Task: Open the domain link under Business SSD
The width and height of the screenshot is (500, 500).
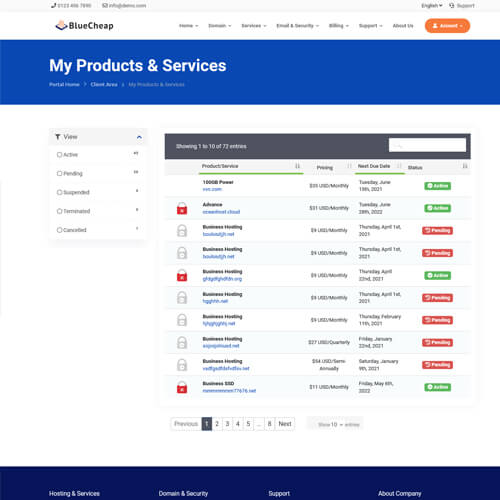Action: (229, 391)
